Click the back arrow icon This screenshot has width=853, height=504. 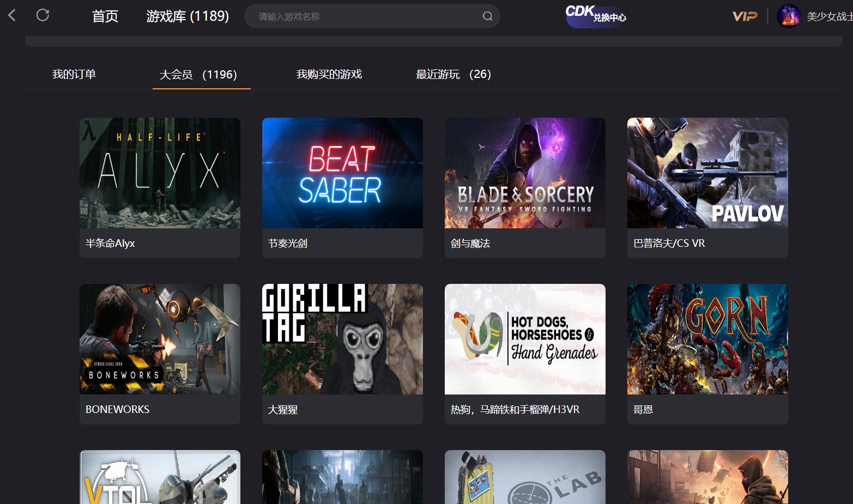point(12,15)
